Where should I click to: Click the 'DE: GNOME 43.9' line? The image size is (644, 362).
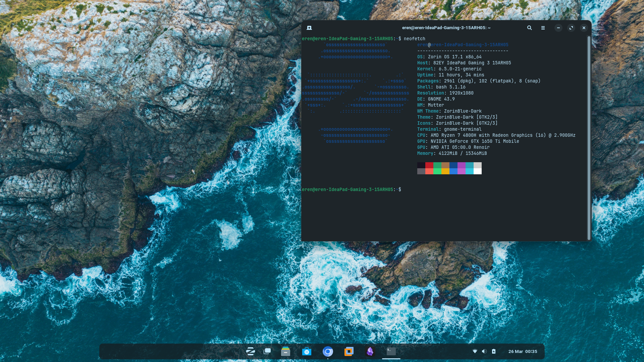(436, 99)
